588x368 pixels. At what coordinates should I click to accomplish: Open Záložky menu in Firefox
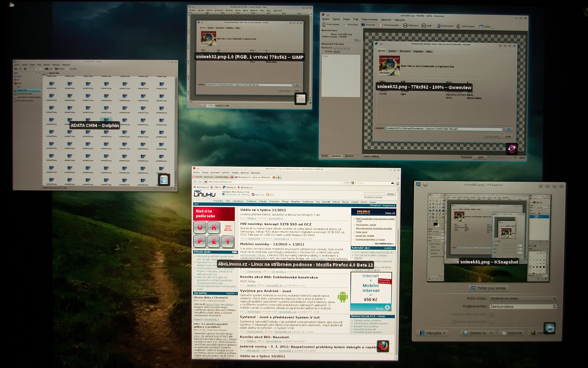[x=235, y=173]
